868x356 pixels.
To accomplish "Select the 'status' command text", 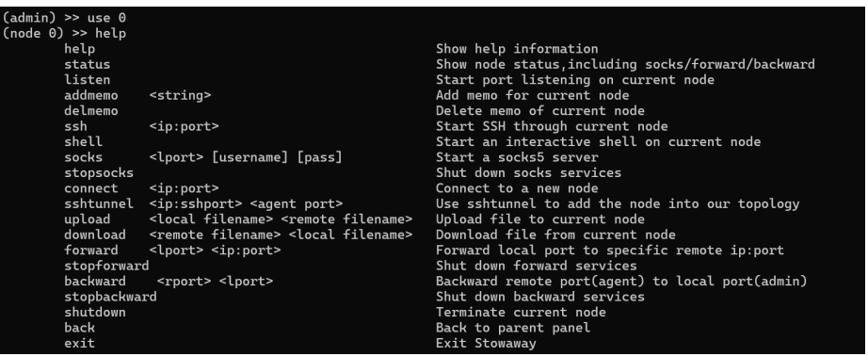I will pyautogui.click(x=87, y=64).
